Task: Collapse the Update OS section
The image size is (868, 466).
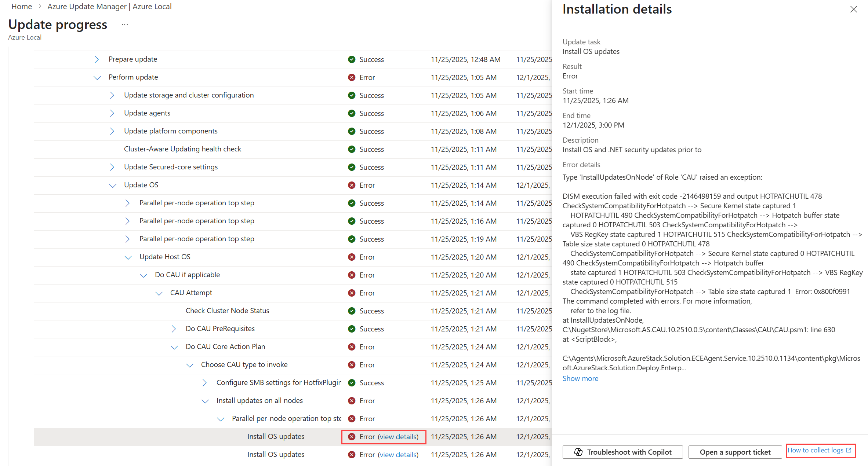Action: pyautogui.click(x=112, y=186)
